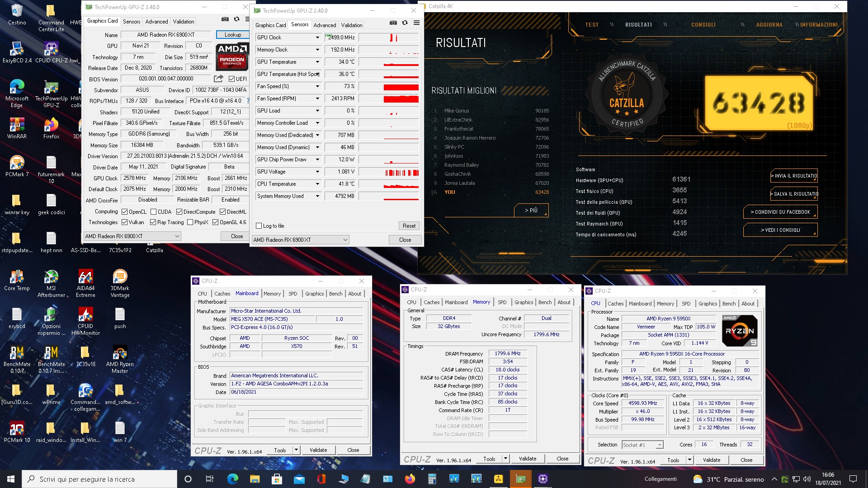The width and height of the screenshot is (868, 488).
Task: Toggle the OpenCL checkbox
Action: pyautogui.click(x=124, y=212)
